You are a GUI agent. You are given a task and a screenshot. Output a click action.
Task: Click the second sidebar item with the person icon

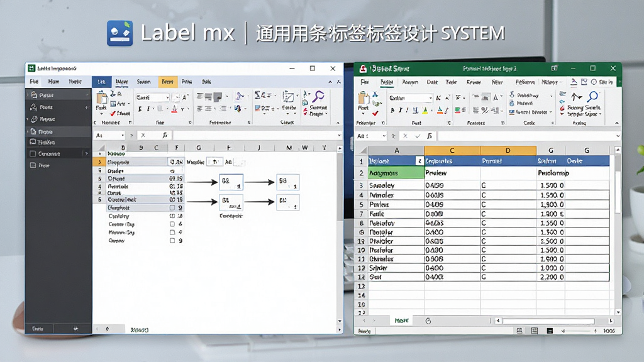pyautogui.click(x=34, y=107)
